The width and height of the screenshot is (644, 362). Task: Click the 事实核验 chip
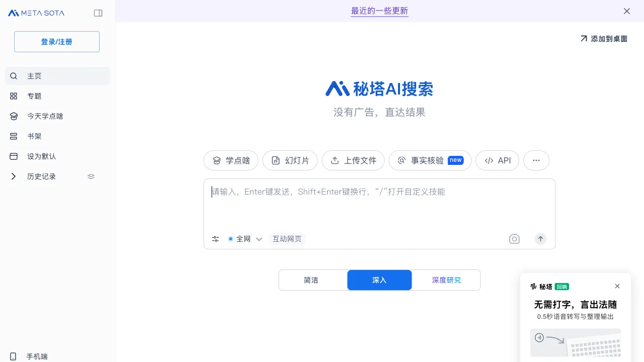[430, 160]
